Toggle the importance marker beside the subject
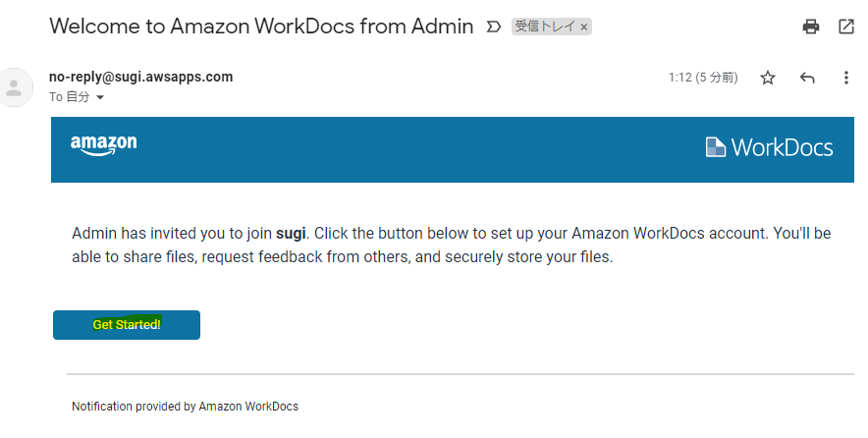This screenshot has height=438, width=868. pos(494,27)
